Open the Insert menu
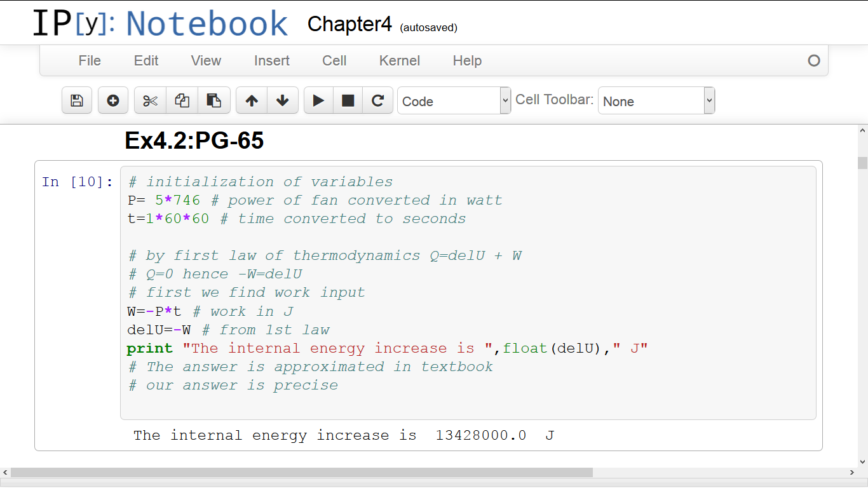Image resolution: width=868 pixels, height=488 pixels. [271, 61]
